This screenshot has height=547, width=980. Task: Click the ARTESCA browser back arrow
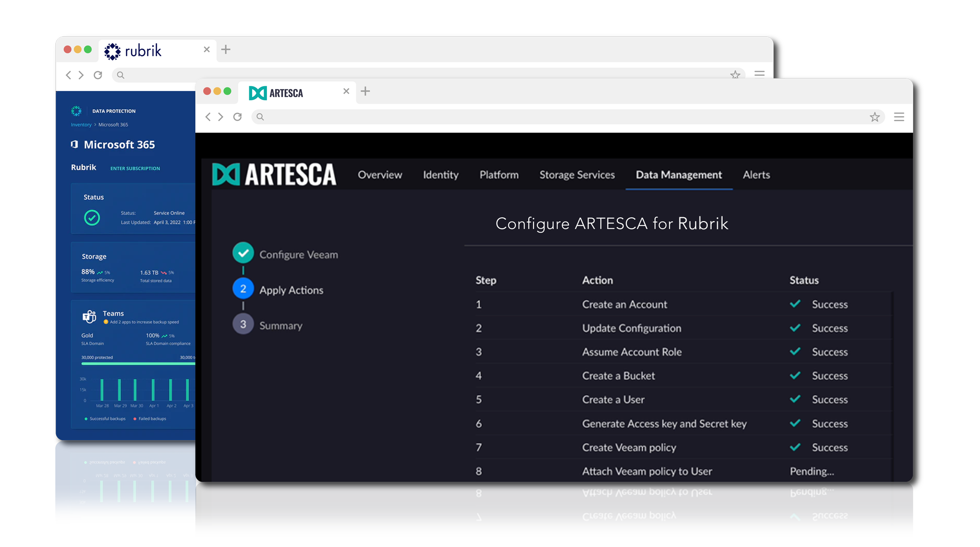tap(208, 117)
